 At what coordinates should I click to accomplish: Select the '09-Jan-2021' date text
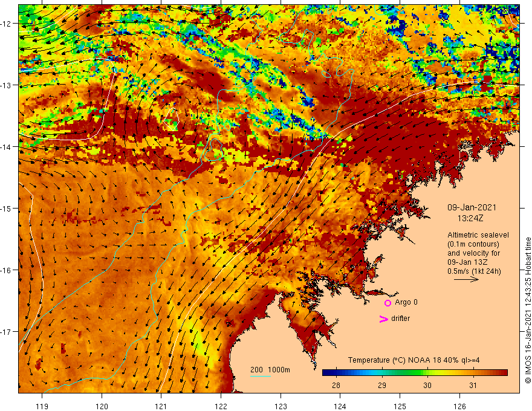tap(472, 207)
